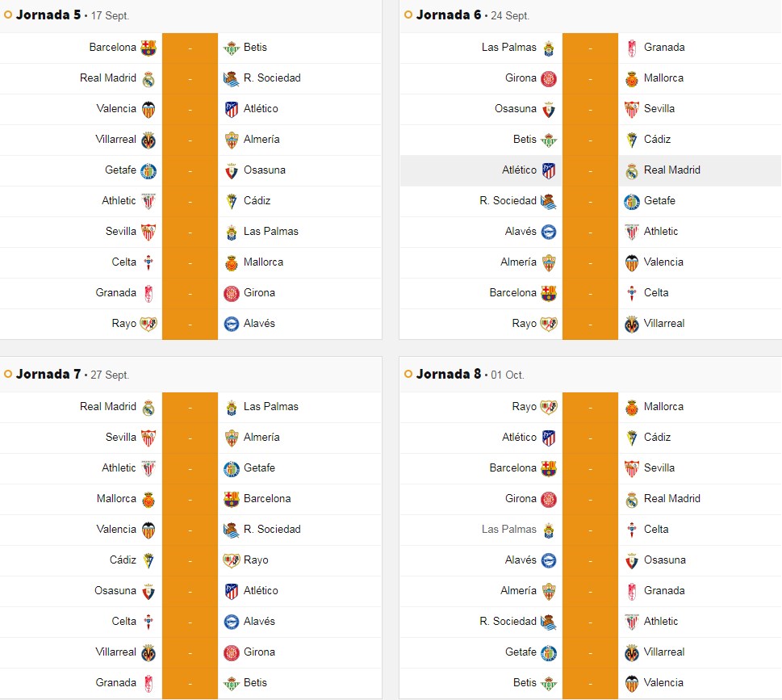Click Las Palmas name in Jornada 7 Real Madrid match
The width and height of the screenshot is (782, 700).
pos(271,407)
